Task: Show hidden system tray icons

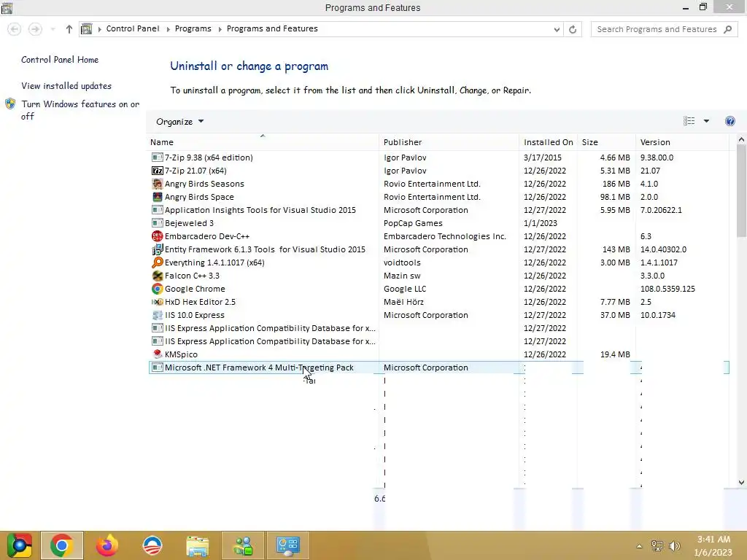Action: pyautogui.click(x=639, y=546)
